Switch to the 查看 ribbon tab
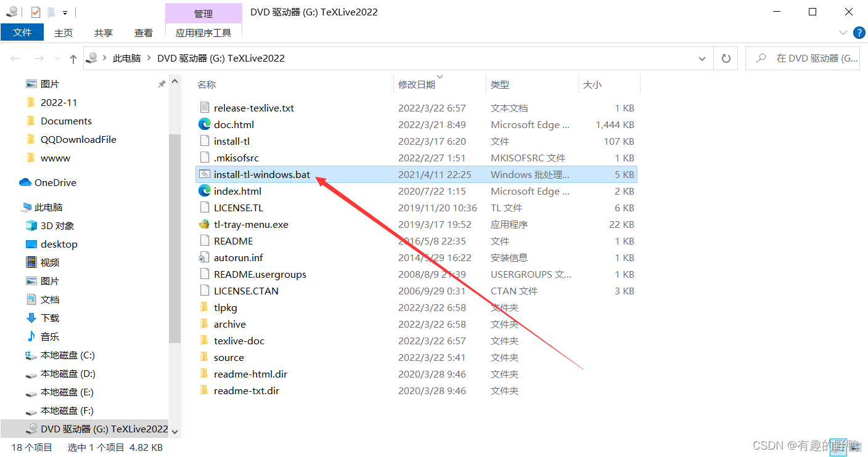Viewport: 868px width, 457px height. (x=143, y=33)
